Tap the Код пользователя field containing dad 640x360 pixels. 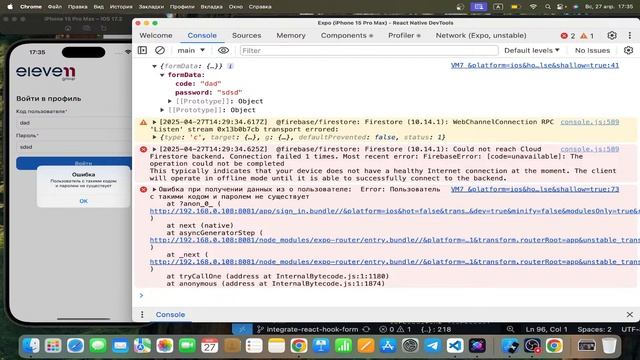73,123
